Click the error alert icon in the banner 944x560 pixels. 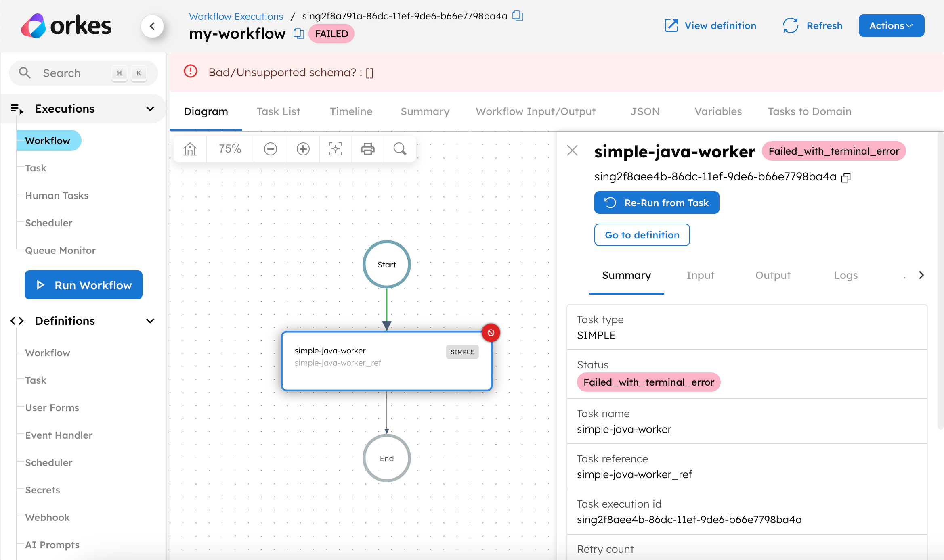point(191,71)
